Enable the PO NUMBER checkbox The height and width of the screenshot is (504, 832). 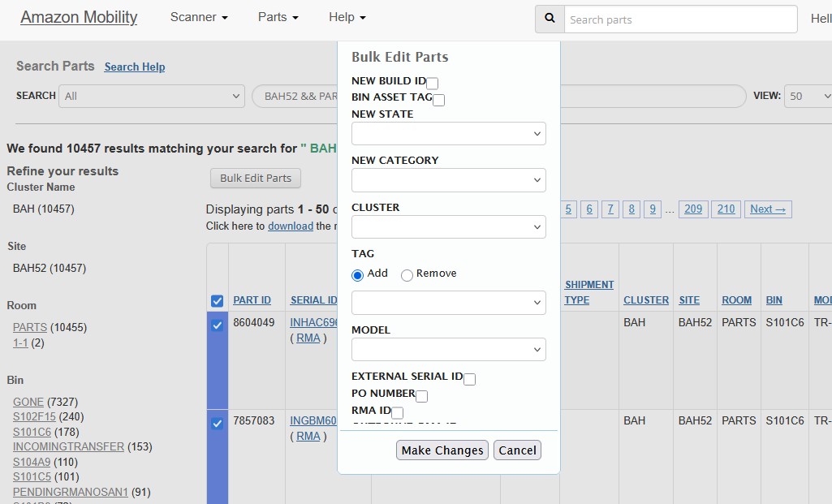[422, 395]
